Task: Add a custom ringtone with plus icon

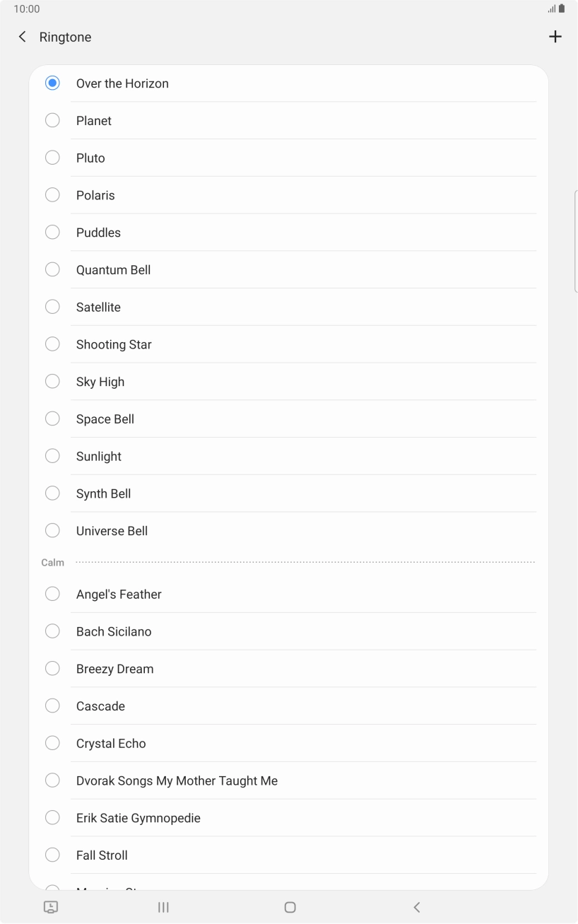Action: [555, 37]
